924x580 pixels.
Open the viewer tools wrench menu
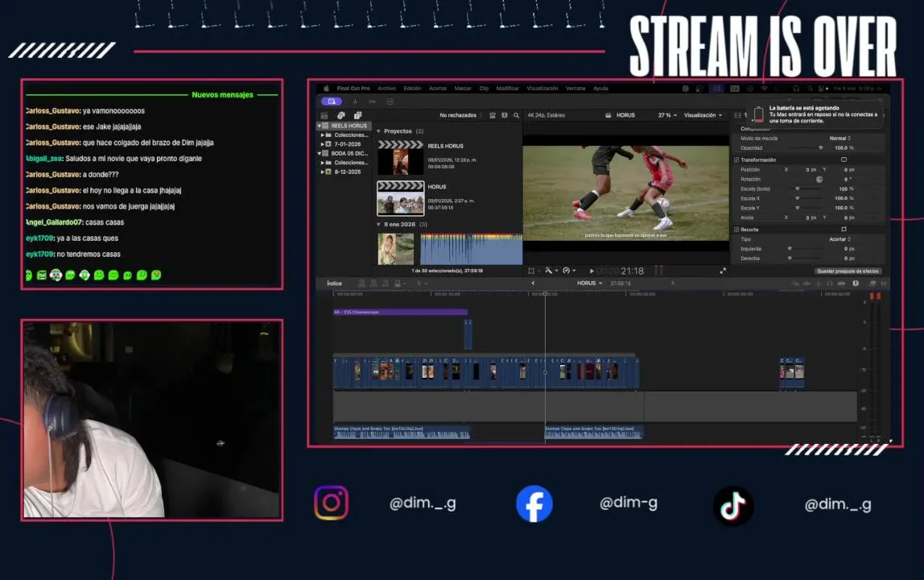(551, 271)
